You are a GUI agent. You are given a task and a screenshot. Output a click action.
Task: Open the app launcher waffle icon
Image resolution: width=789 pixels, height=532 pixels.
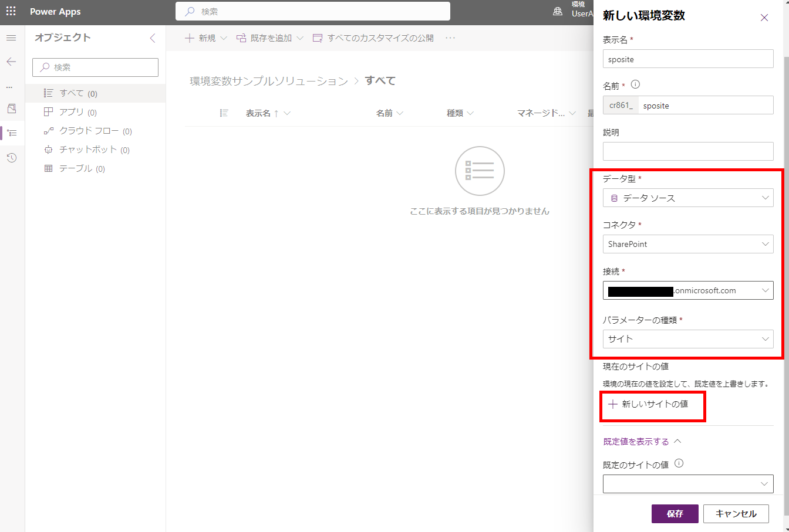[x=11, y=12]
